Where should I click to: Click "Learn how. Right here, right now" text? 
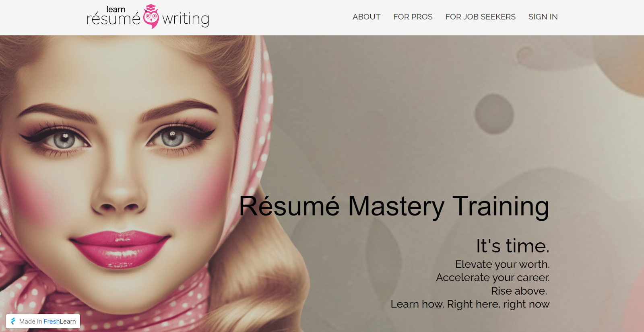pos(470,304)
